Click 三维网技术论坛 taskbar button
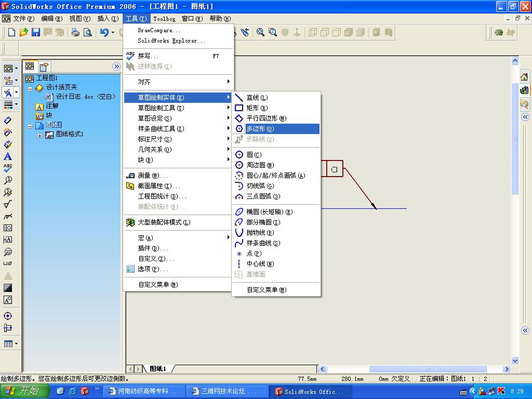Image resolution: width=532 pixels, height=399 pixels. [x=227, y=391]
